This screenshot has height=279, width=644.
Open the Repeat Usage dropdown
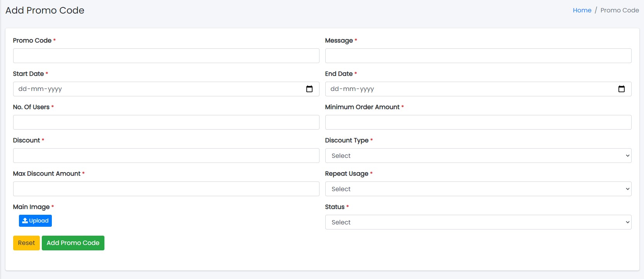click(478, 189)
